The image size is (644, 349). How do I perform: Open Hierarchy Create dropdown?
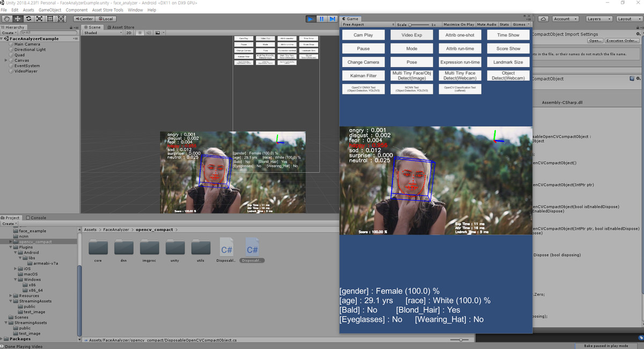pyautogui.click(x=9, y=33)
